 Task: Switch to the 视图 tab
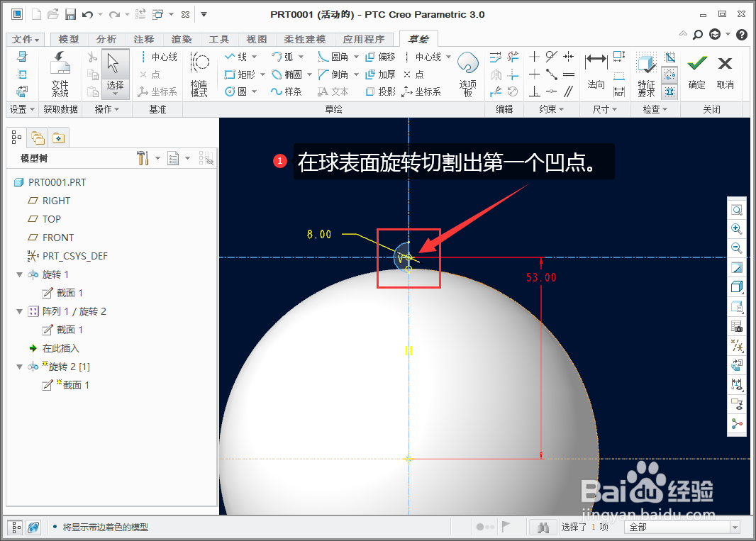coord(257,40)
